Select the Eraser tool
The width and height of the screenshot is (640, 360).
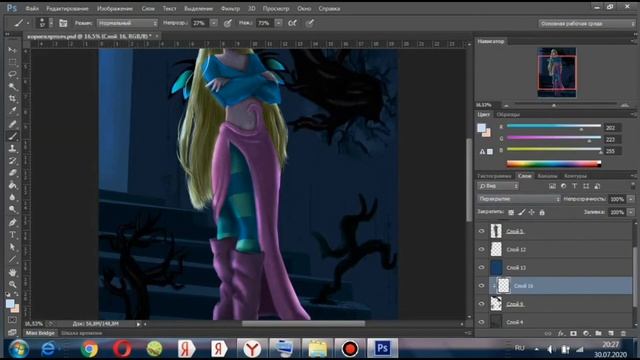[12, 173]
